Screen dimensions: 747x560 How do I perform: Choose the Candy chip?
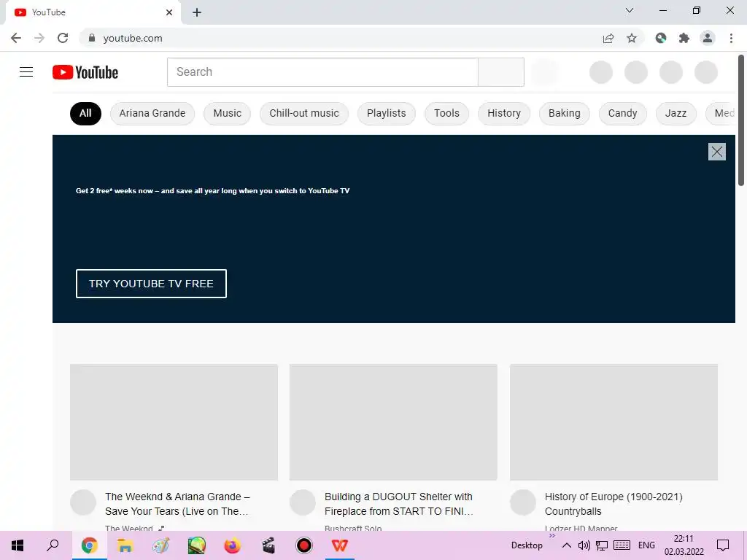(623, 113)
